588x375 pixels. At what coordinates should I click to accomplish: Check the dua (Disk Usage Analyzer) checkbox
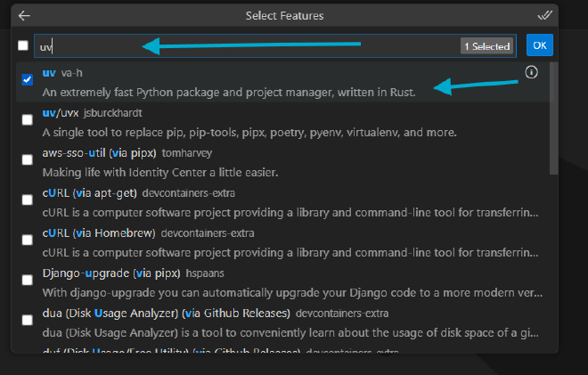(28, 321)
